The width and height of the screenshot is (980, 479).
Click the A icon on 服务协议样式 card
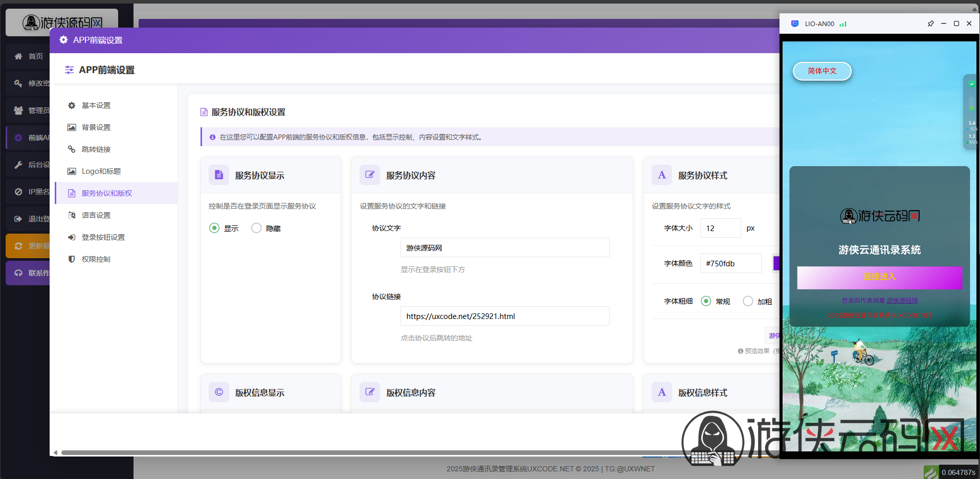[662, 175]
